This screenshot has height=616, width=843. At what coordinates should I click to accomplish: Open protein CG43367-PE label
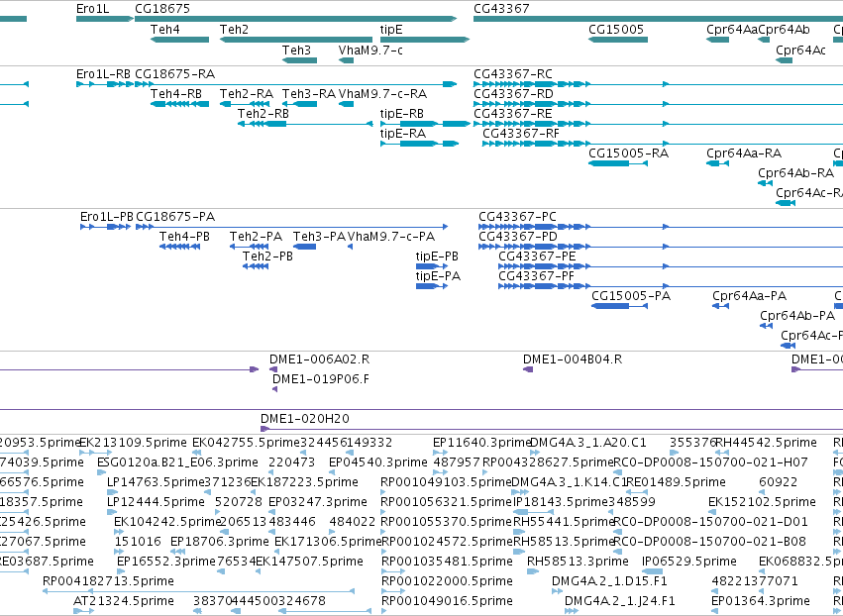pyautogui.click(x=537, y=257)
